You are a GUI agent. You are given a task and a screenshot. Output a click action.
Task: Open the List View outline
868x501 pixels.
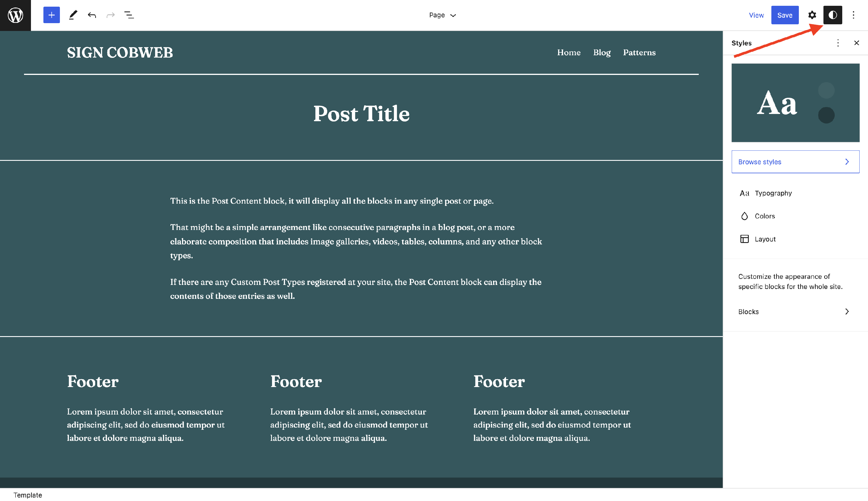[x=129, y=15]
